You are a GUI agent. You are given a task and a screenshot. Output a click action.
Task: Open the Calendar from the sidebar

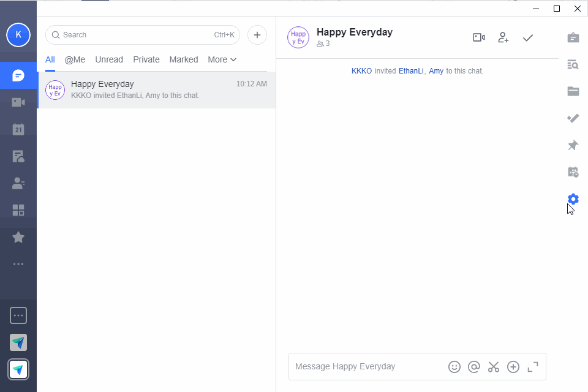[x=18, y=129]
